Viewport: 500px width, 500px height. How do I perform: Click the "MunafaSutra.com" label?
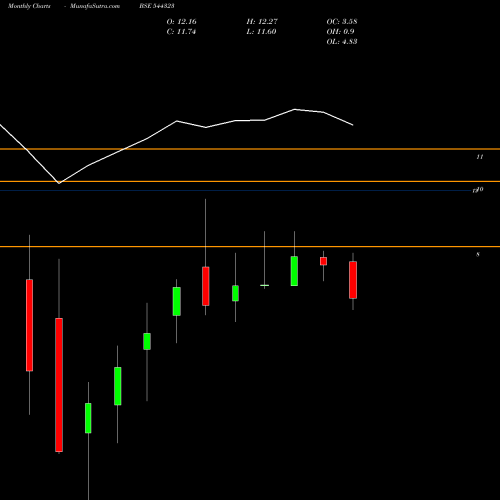click(x=95, y=6)
